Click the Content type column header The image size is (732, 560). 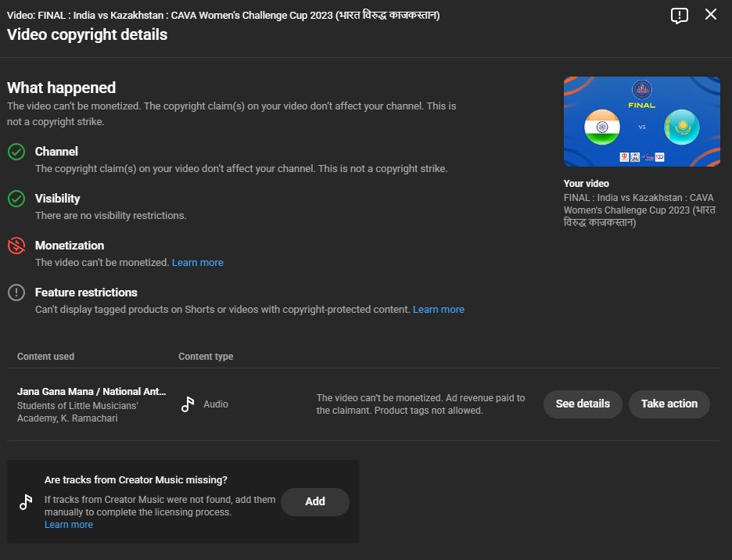click(x=206, y=357)
